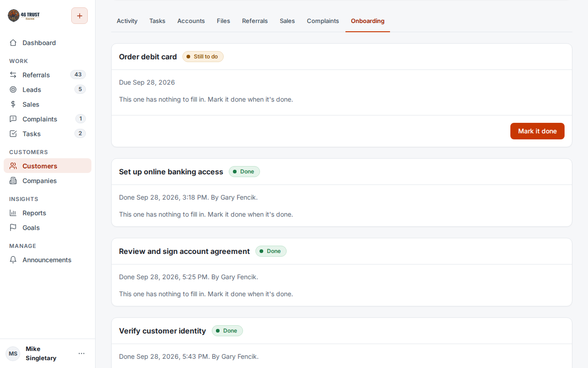
Task: Click the Due Sep 28, 2026 text
Action: point(147,82)
